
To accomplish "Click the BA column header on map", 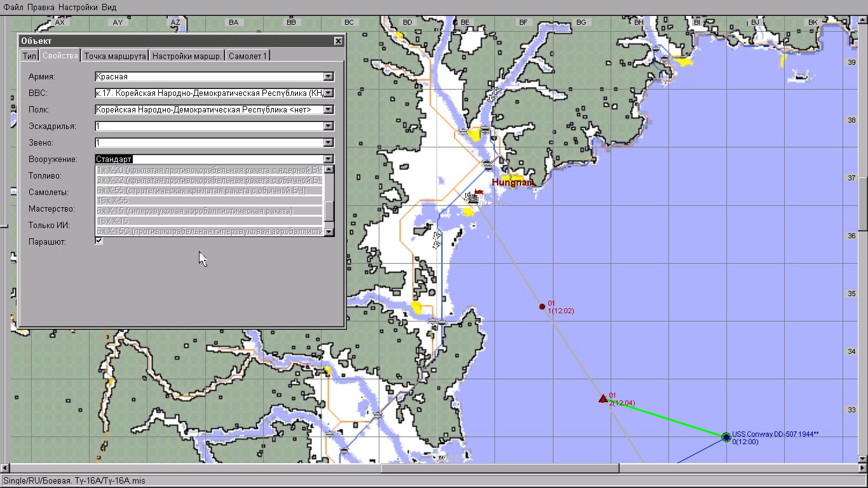I will pos(233,22).
